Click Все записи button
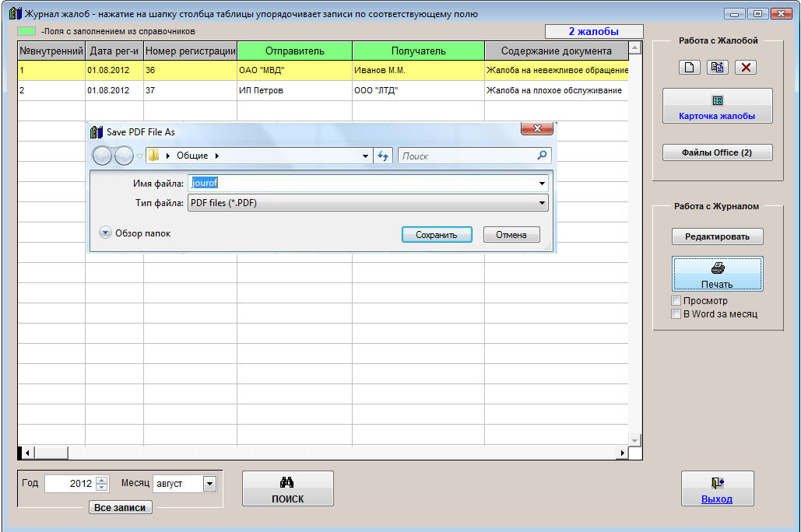801x532 pixels. 120,507
